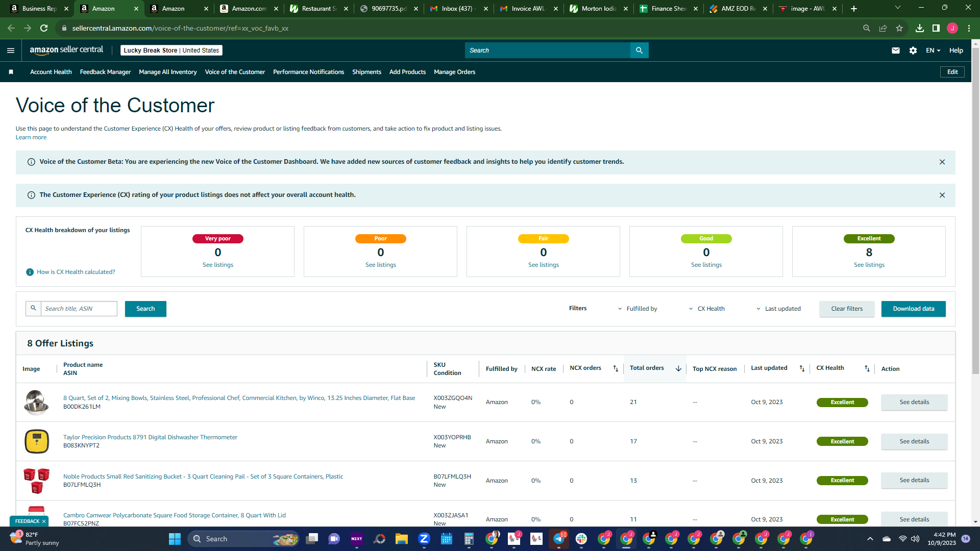
Task: Open Cambro Camwear Food Storage Container listing link
Action: point(175,515)
